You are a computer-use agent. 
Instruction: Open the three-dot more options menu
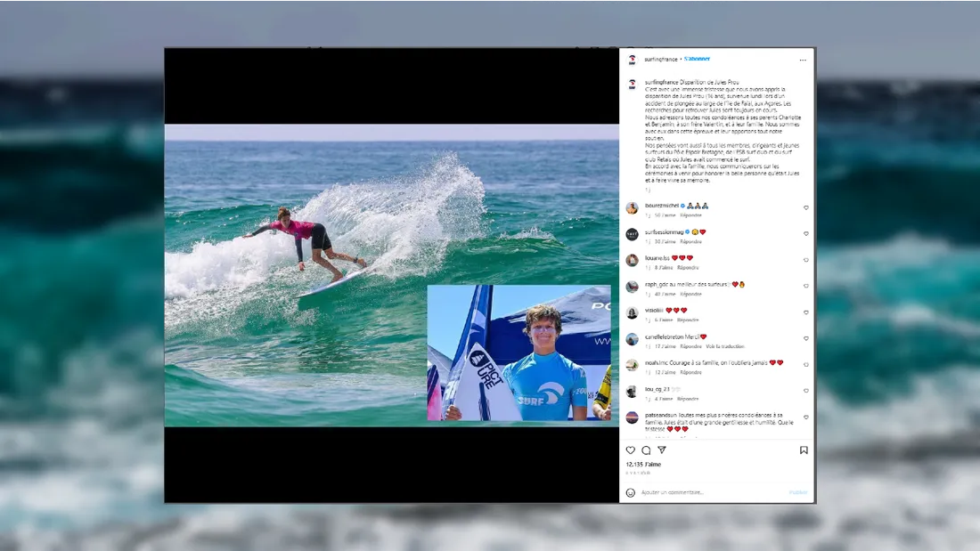point(803,60)
